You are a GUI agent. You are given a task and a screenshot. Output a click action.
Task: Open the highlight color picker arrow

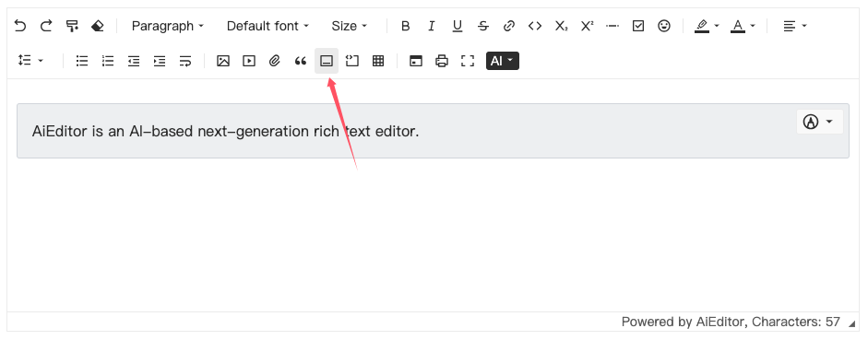click(717, 26)
